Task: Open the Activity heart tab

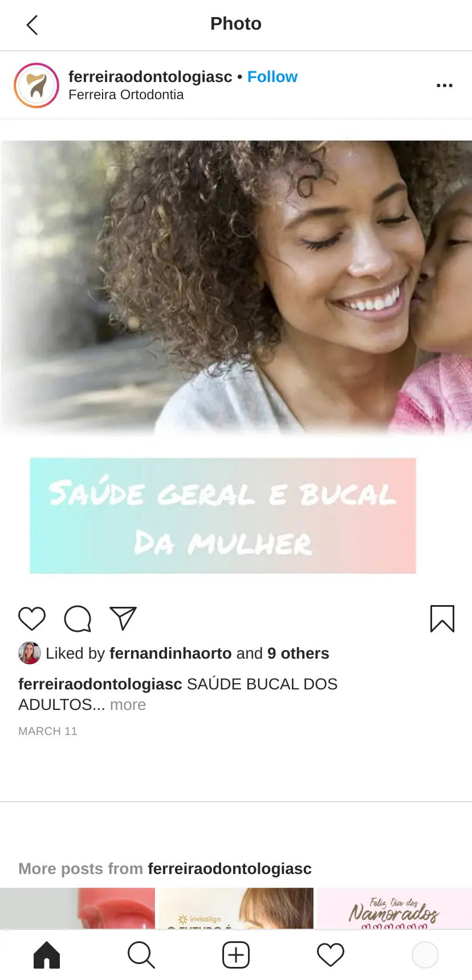Action: tap(331, 955)
